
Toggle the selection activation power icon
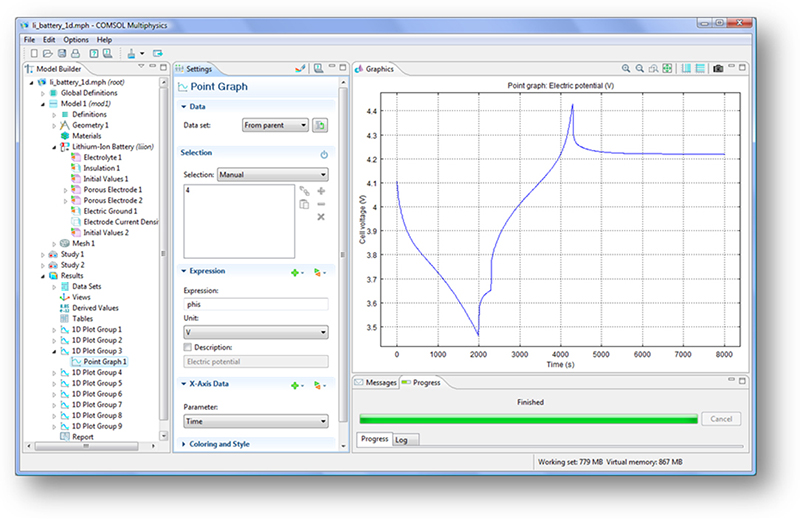(324, 154)
